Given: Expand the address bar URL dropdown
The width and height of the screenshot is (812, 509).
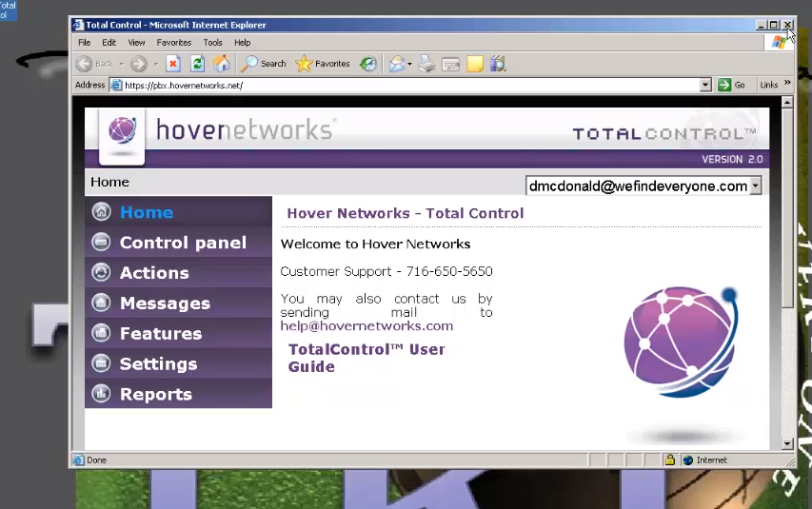Looking at the screenshot, I should pyautogui.click(x=705, y=85).
